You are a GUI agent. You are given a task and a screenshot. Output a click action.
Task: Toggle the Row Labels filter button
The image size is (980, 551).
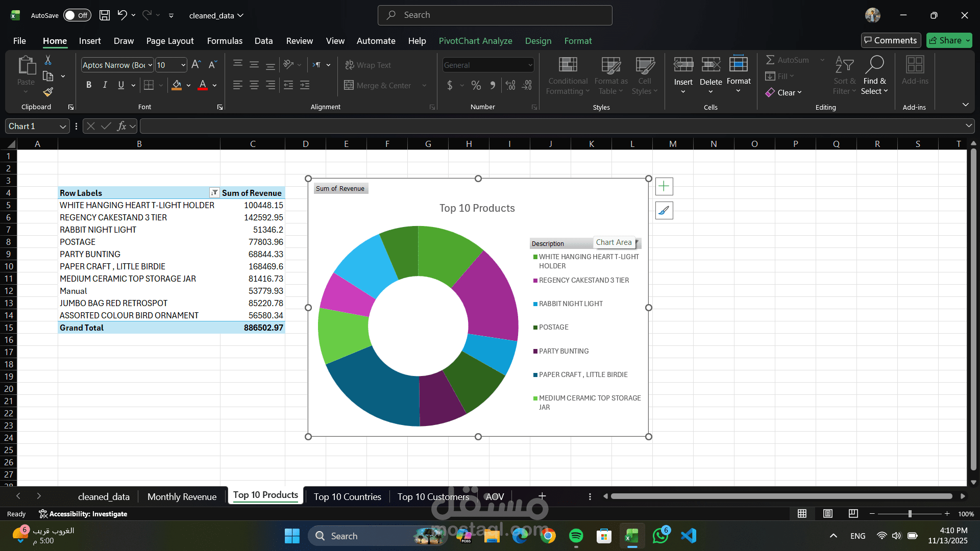(214, 193)
